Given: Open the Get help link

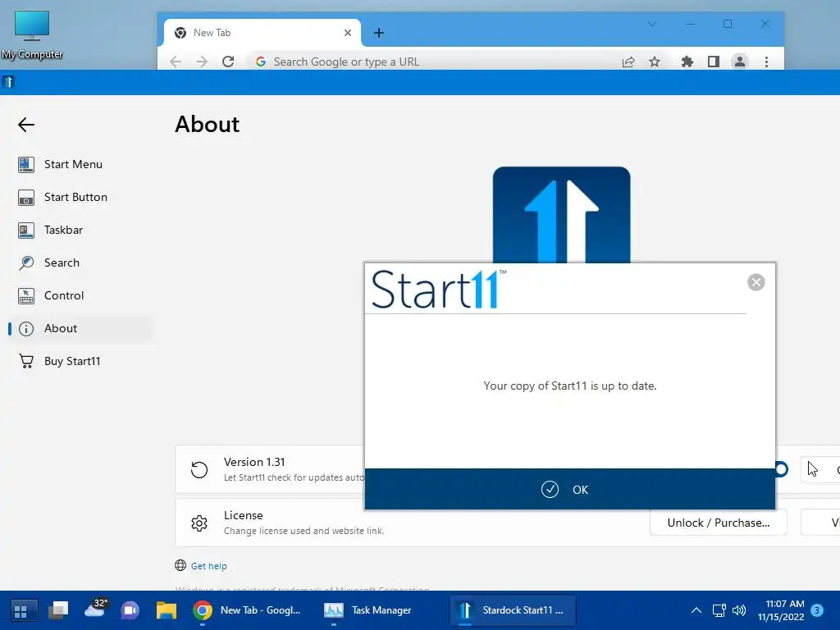Looking at the screenshot, I should [209, 566].
